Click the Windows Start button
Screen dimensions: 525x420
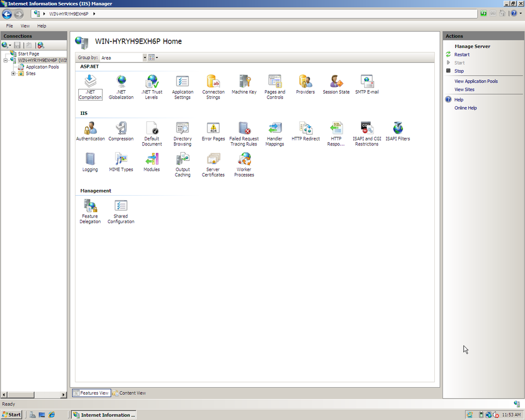pyautogui.click(x=11, y=415)
